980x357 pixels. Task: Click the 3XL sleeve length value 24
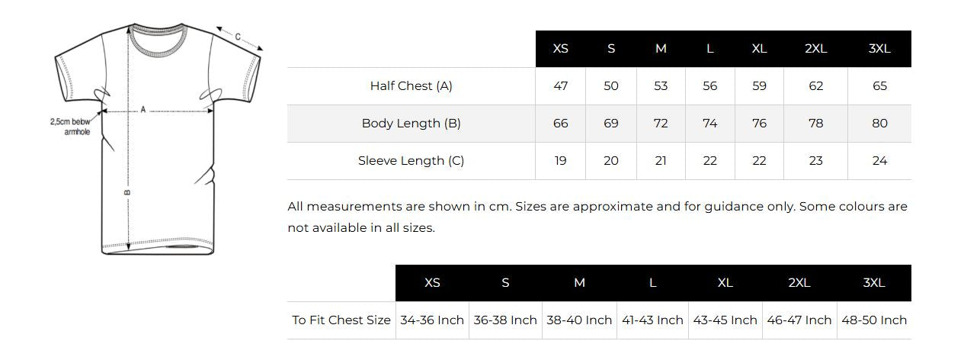tap(879, 161)
